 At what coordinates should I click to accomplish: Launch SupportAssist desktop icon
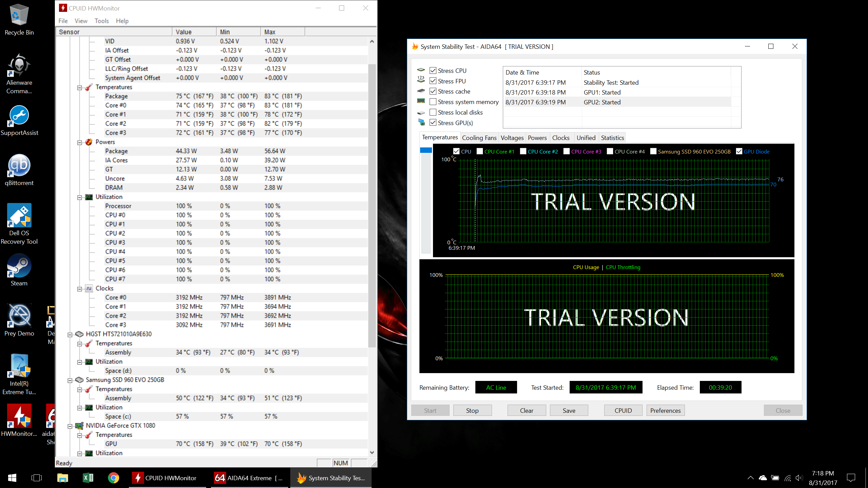tap(19, 120)
